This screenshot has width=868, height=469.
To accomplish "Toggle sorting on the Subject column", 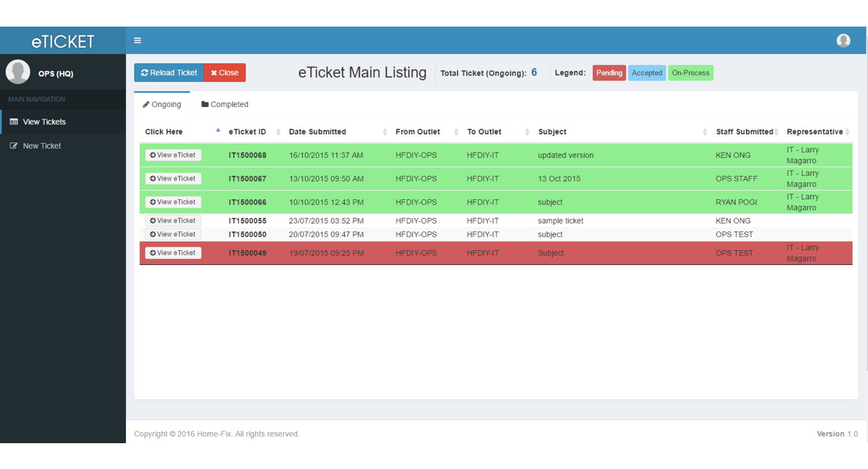I will tap(551, 131).
